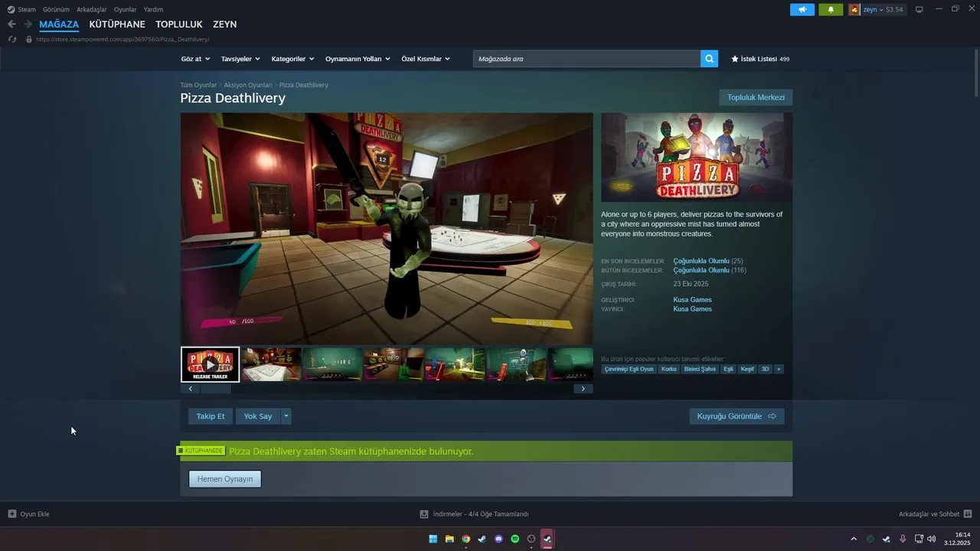The image size is (980, 551).
Task: Expand Oynamanın Yolları menu
Action: tap(358, 59)
